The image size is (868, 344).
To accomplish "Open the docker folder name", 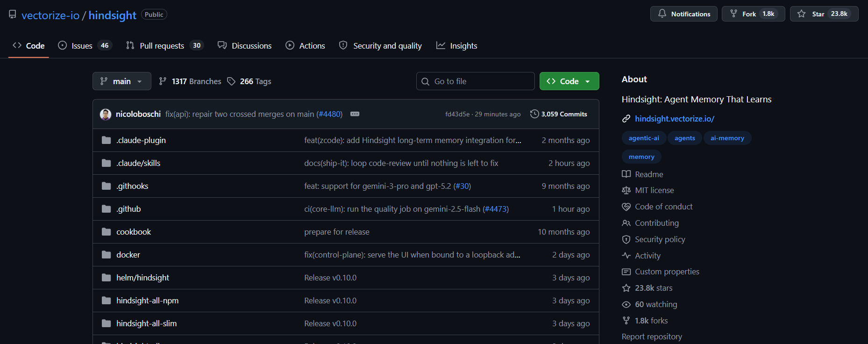I will tap(128, 255).
